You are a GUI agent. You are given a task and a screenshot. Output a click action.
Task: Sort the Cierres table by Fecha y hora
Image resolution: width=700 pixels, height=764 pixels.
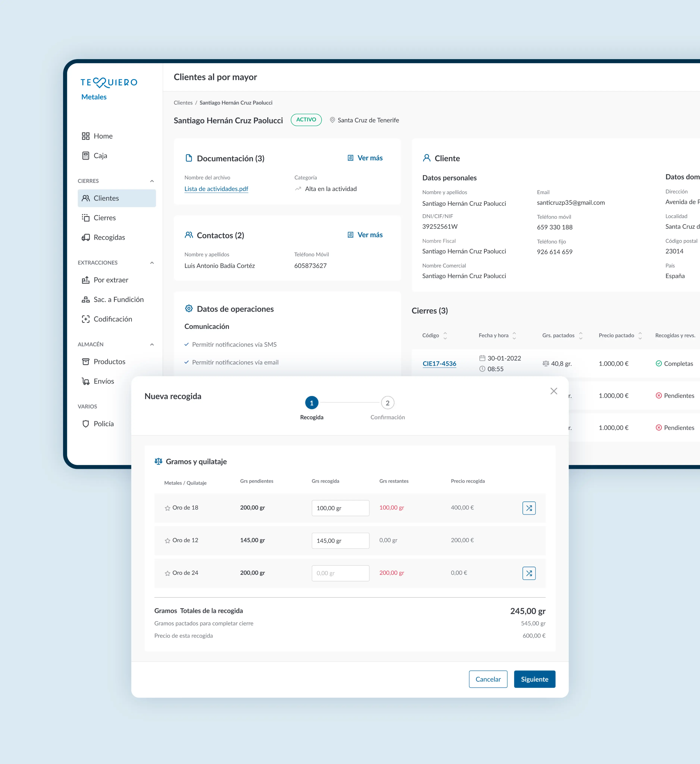click(514, 335)
